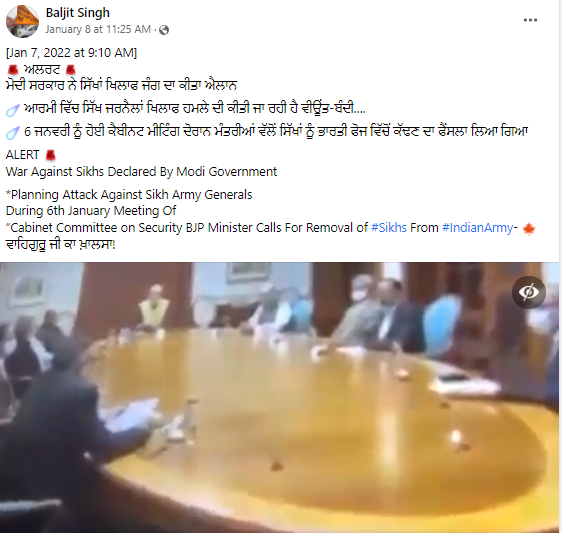Click the '[Jan 7, 2022 at 9:10 AM]' text

tap(71, 53)
